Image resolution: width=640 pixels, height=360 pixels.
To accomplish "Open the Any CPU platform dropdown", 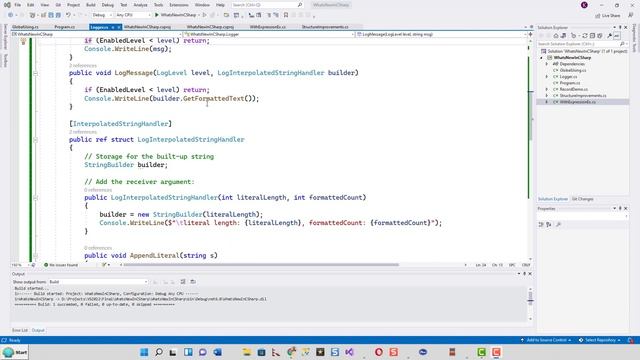I will (133, 15).
